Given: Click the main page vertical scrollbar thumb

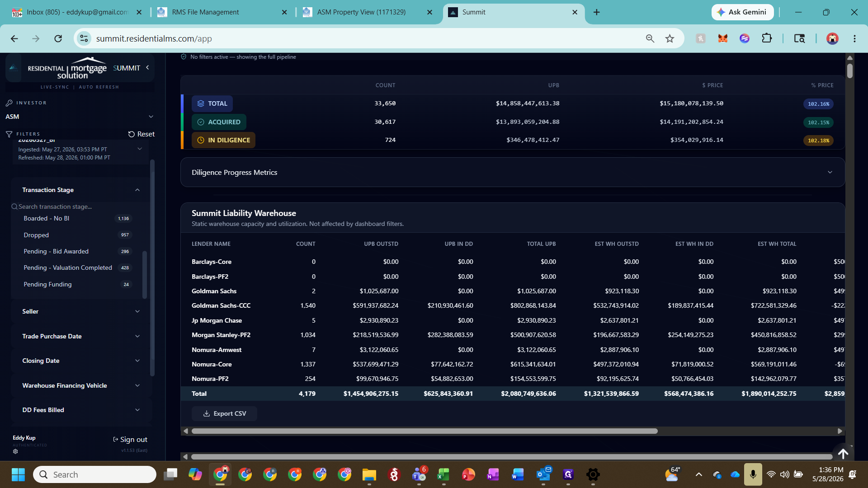Looking at the screenshot, I should [850, 71].
